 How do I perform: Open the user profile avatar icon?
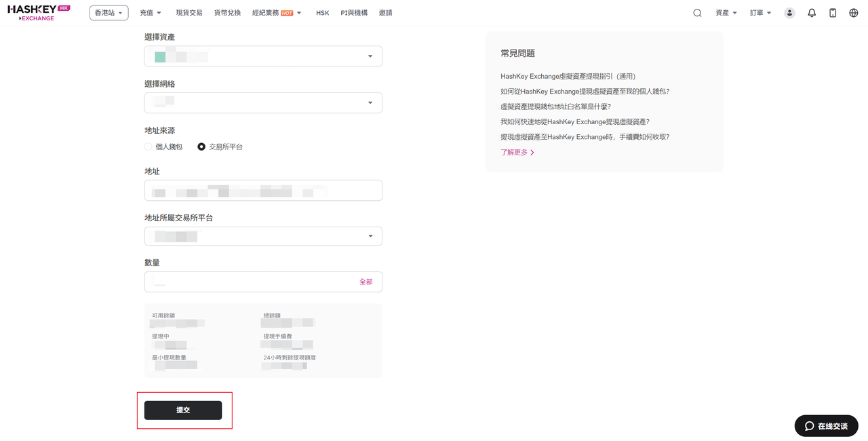pyautogui.click(x=789, y=13)
